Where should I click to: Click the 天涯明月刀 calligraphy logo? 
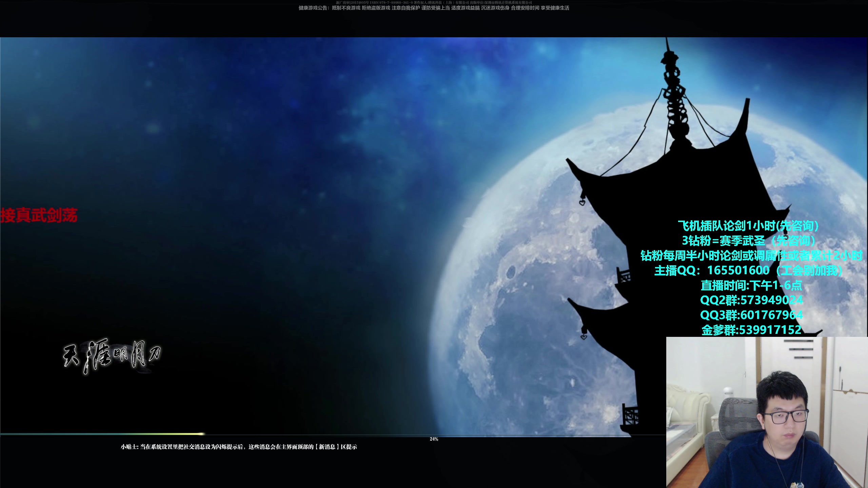click(x=112, y=356)
